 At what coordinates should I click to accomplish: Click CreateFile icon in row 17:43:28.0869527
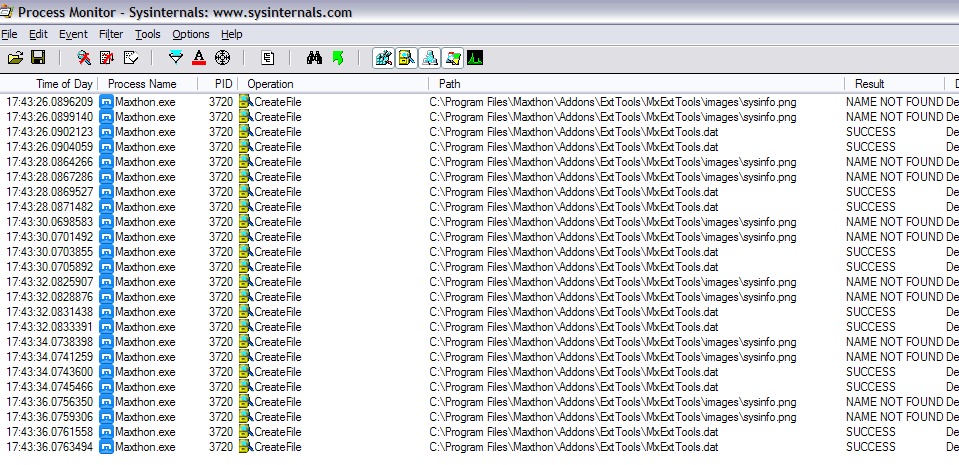point(246,192)
